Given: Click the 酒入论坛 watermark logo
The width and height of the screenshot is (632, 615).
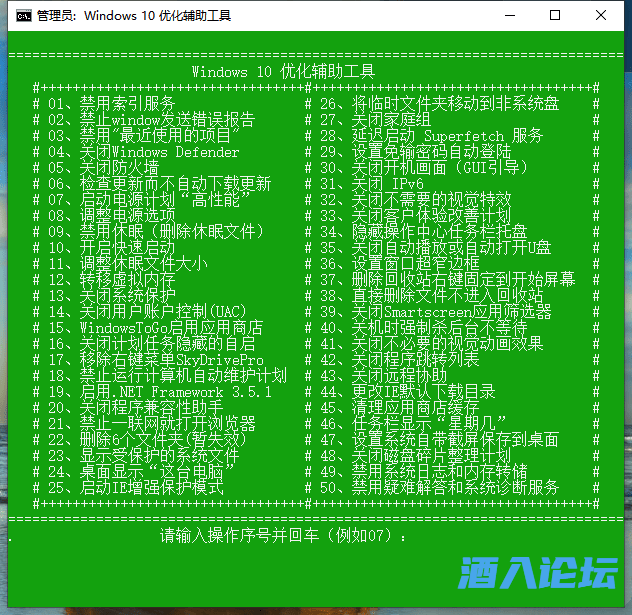Looking at the screenshot, I should 538,574.
